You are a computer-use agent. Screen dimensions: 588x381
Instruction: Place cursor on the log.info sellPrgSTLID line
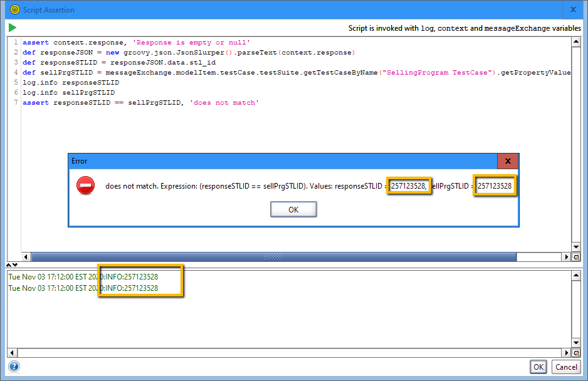[x=69, y=92]
